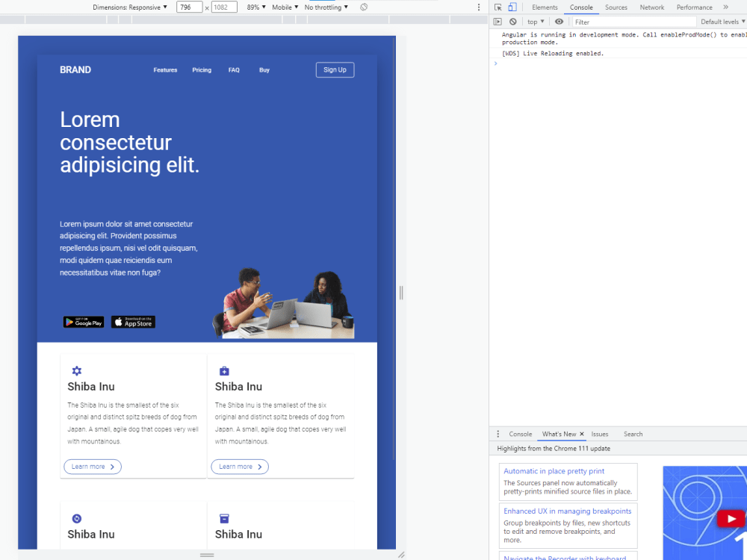Toggle the console sidebar

click(498, 21)
